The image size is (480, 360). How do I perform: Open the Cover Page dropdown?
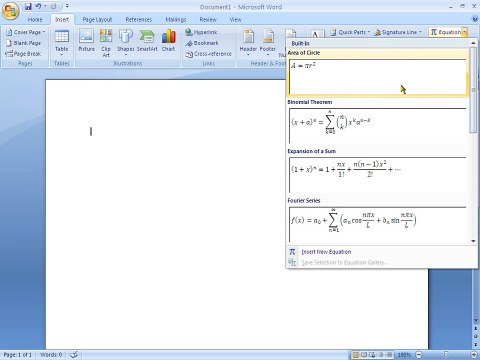click(x=26, y=32)
